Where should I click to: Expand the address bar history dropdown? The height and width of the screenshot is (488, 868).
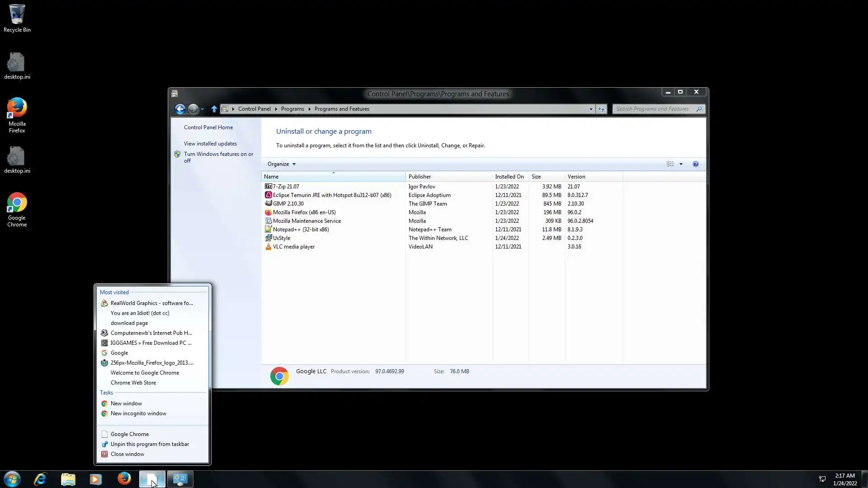coord(590,109)
